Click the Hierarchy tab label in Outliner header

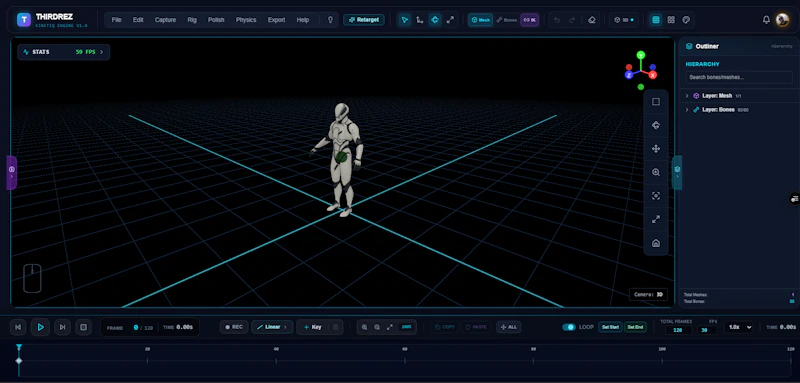(x=782, y=46)
